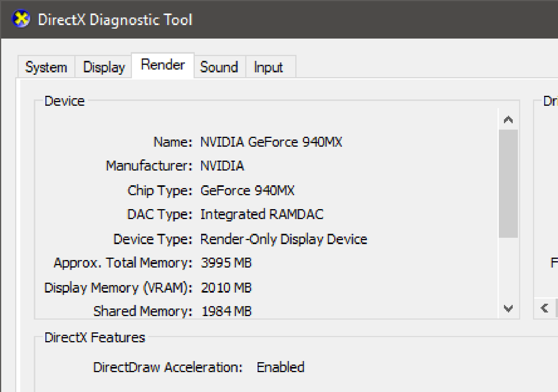Click the Drivers panel scroll left arrow
The height and width of the screenshot is (392, 558).
click(x=544, y=308)
